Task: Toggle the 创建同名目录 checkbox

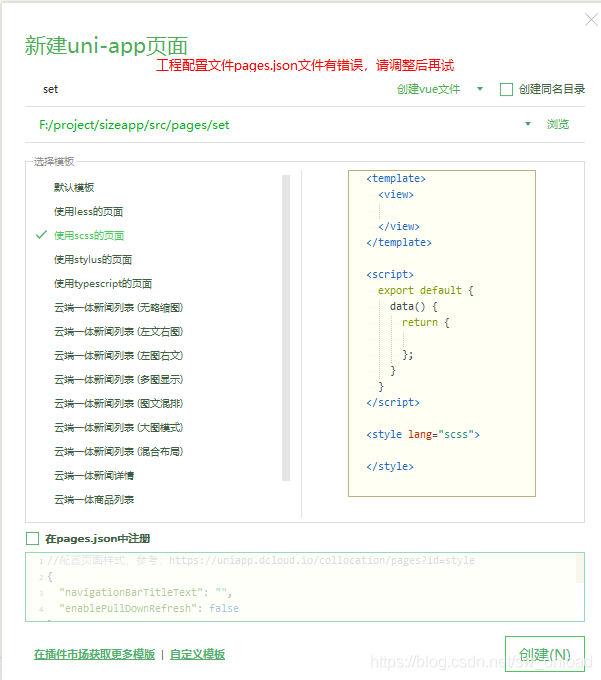Action: [506, 89]
